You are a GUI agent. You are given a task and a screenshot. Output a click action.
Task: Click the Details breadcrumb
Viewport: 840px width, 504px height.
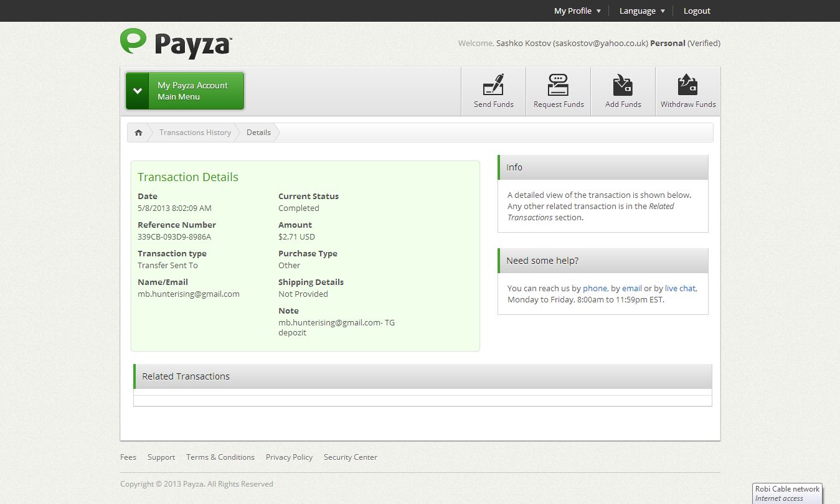click(x=258, y=133)
